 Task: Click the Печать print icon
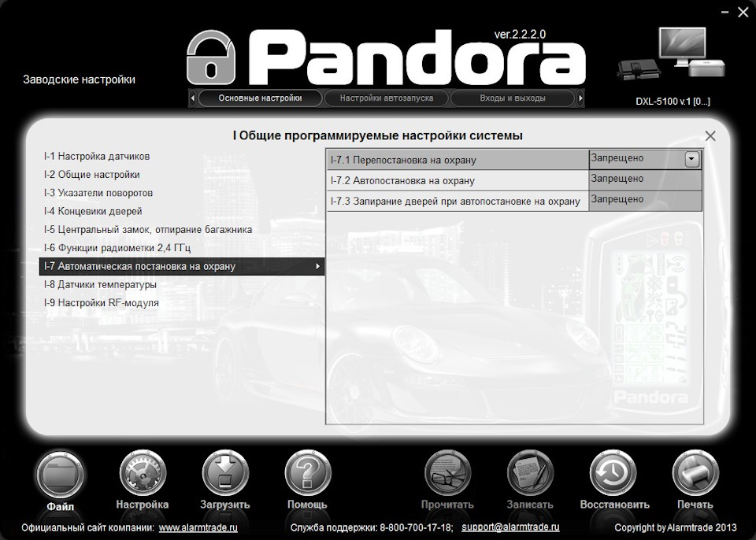click(695, 474)
